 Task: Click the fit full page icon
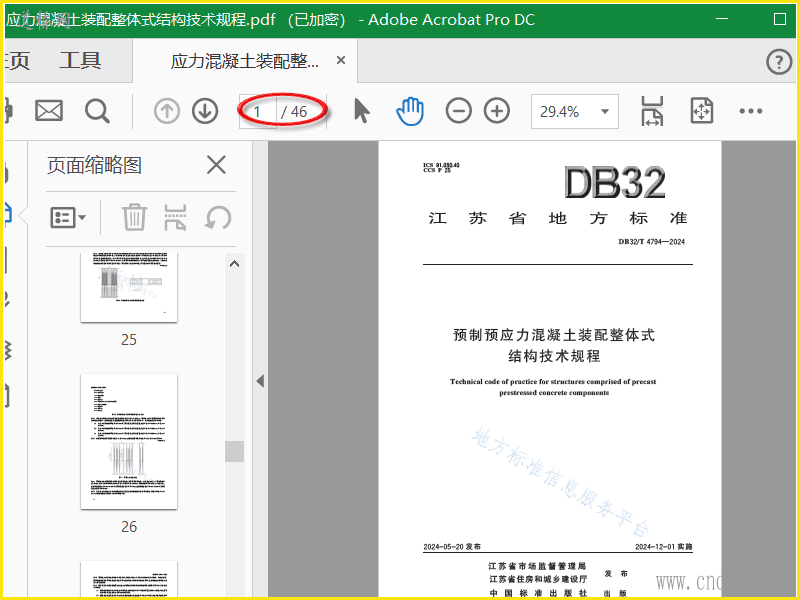[x=702, y=111]
